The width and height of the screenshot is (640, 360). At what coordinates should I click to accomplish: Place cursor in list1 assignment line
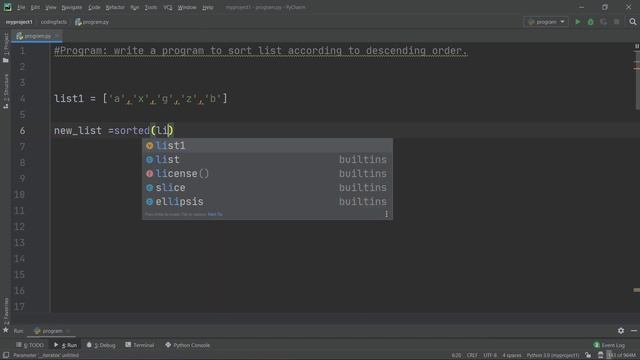pyautogui.click(x=140, y=99)
